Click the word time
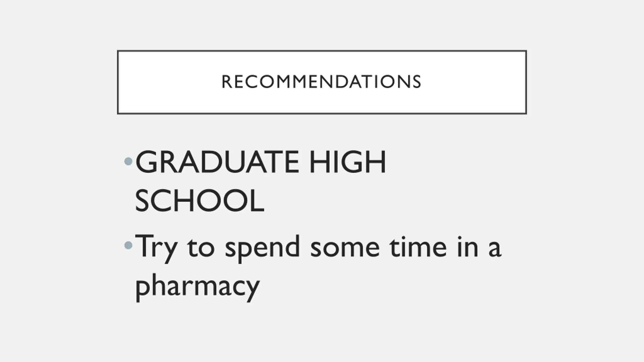This screenshot has height=362, width=644. (418, 247)
